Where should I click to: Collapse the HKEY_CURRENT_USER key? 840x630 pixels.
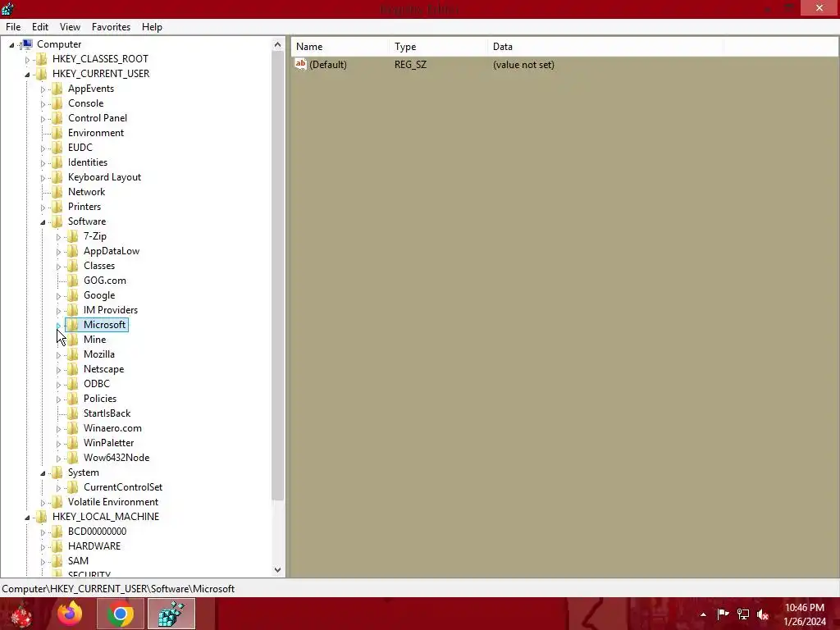click(x=27, y=75)
